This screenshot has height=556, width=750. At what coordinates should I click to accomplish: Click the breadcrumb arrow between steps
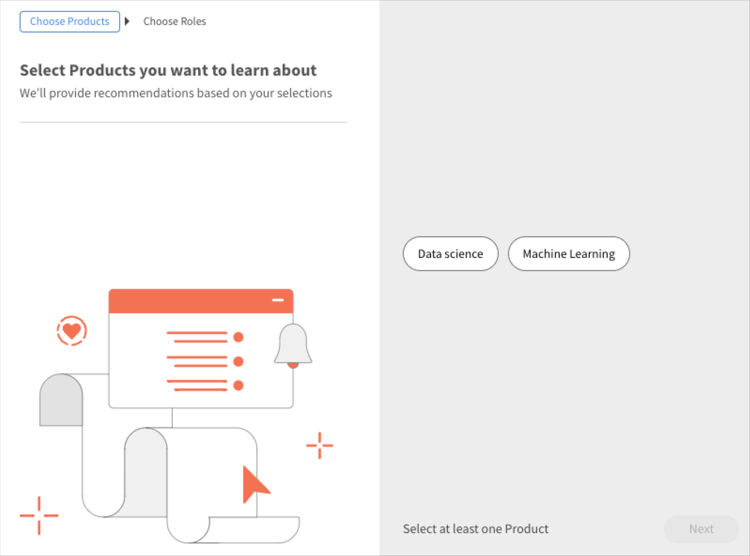[127, 21]
